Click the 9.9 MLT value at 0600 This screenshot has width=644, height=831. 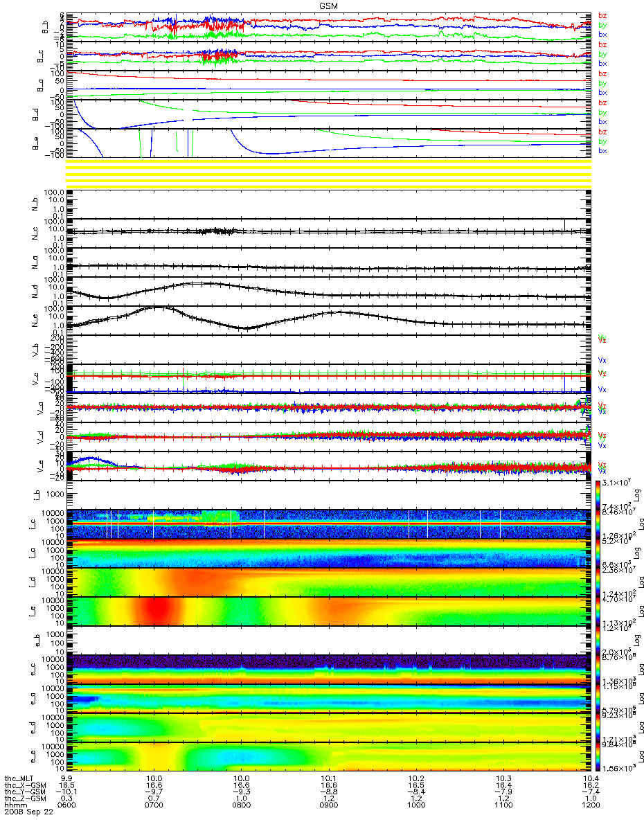pyautogui.click(x=67, y=778)
